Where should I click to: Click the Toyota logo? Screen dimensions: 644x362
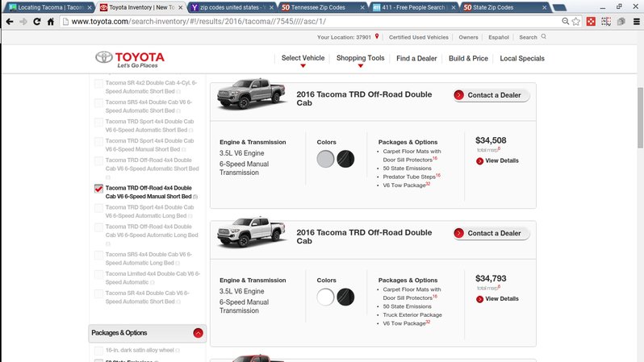click(130, 60)
